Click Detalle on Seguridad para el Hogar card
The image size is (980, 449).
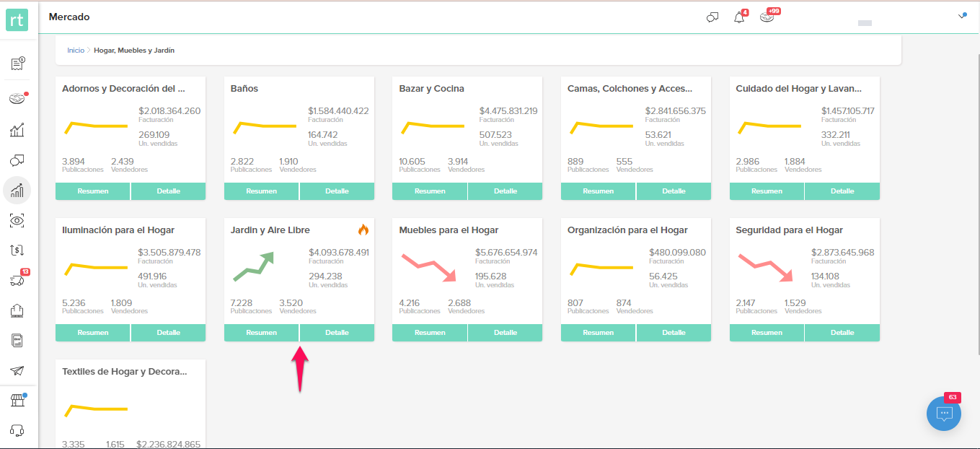(842, 333)
